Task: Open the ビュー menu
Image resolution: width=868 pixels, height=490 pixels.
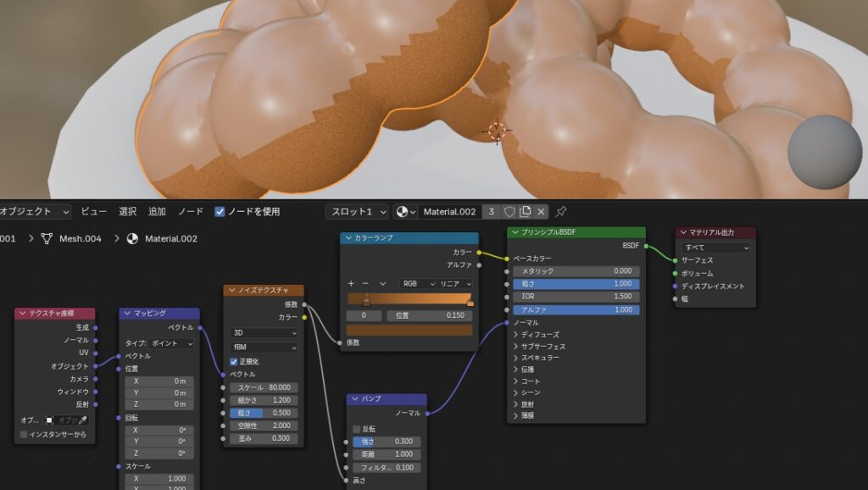Action: (x=93, y=211)
